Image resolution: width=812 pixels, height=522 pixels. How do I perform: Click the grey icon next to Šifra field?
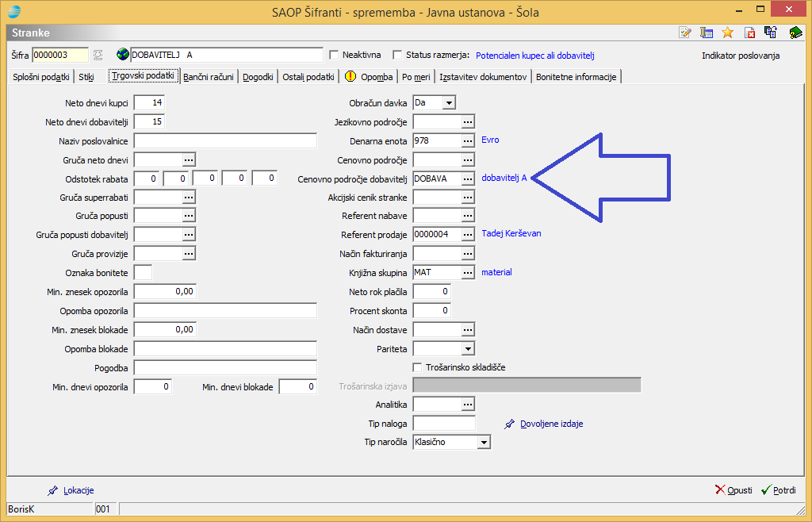click(98, 55)
